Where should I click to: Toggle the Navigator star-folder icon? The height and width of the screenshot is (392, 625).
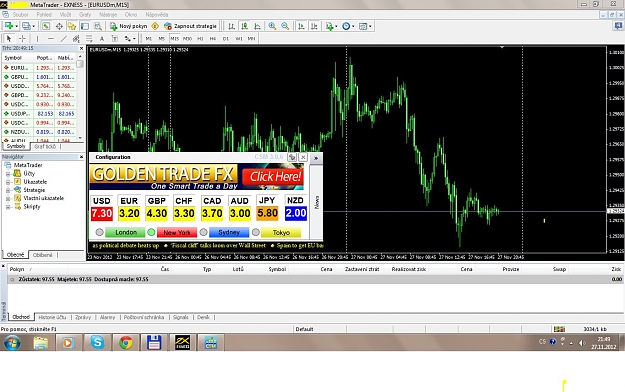[72, 26]
